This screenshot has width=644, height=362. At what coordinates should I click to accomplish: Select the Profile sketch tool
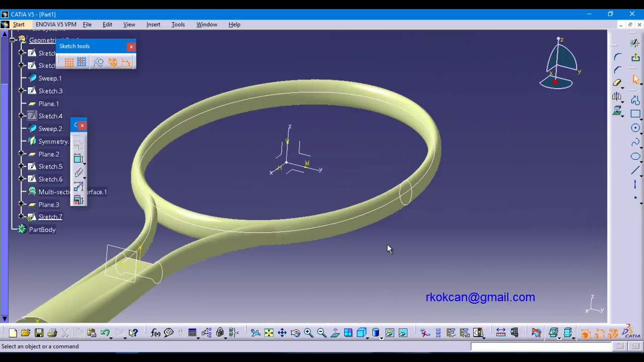coord(635,100)
